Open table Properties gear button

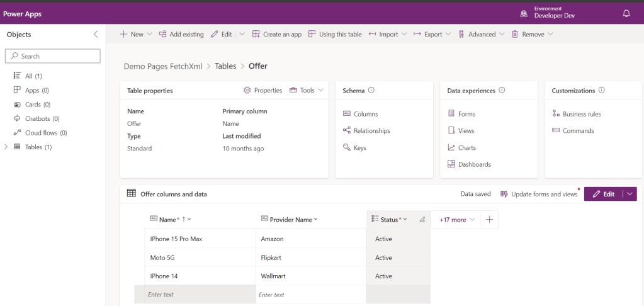[x=263, y=91]
